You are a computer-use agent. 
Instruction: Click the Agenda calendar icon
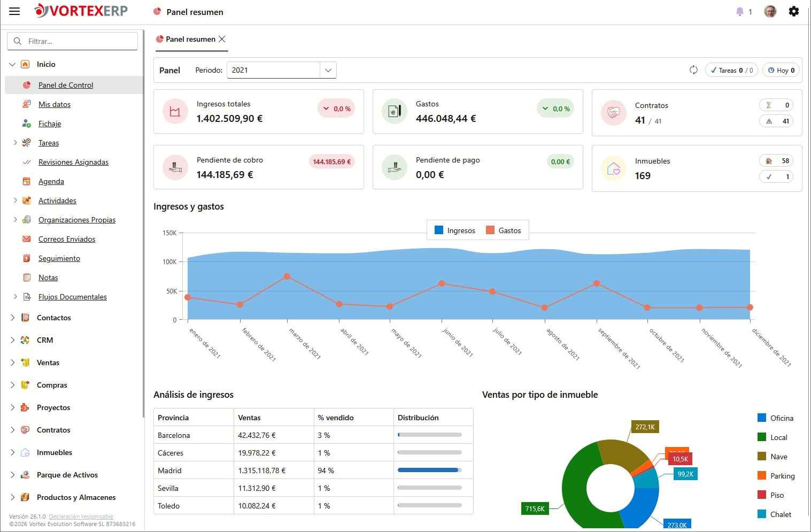click(26, 181)
